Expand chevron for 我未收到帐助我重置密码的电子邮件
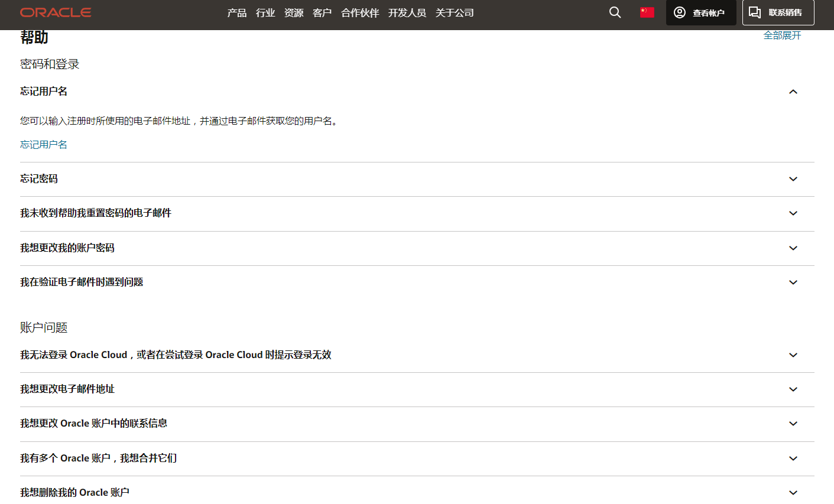Image resolution: width=834 pixels, height=504 pixels. (x=793, y=213)
